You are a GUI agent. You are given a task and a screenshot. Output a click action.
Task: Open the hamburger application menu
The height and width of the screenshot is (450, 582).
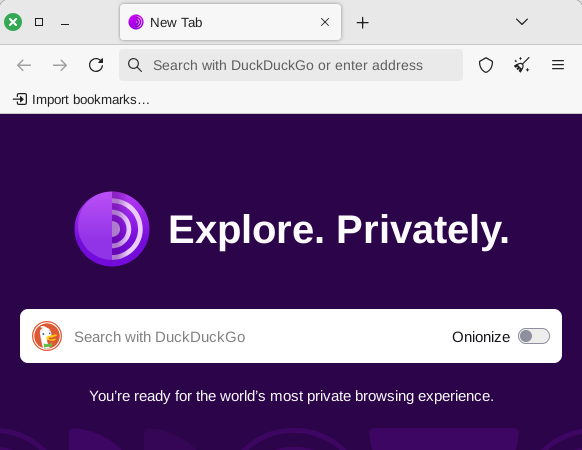point(558,65)
